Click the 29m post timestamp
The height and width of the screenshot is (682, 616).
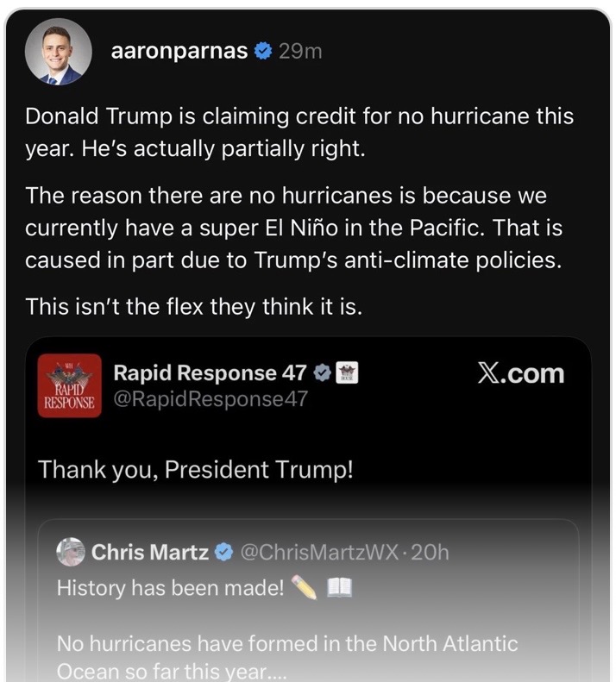coord(300,52)
